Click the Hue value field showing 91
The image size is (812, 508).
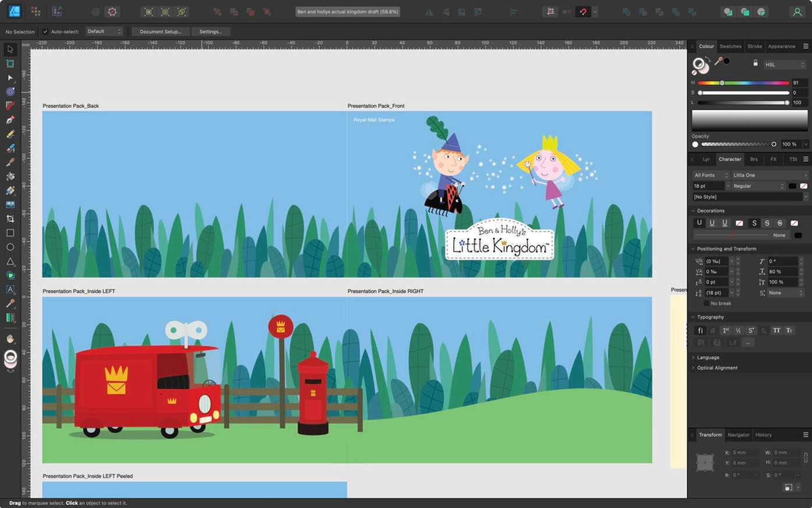click(x=799, y=83)
